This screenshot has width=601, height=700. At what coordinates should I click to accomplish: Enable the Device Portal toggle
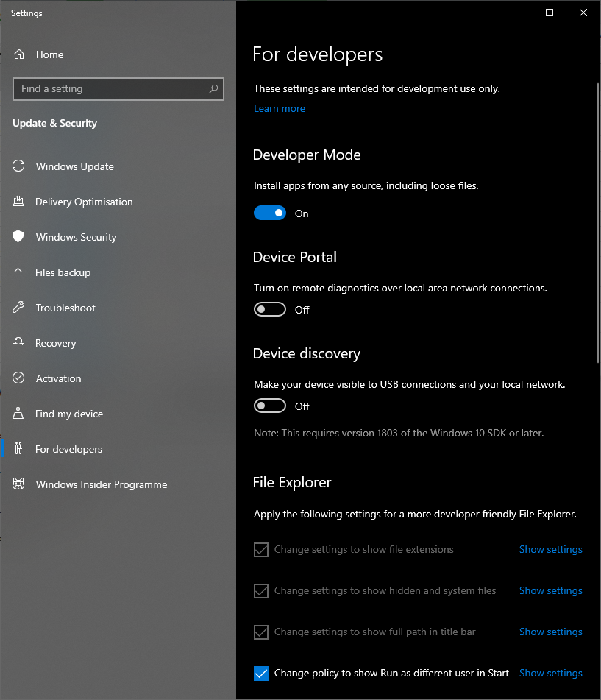tap(270, 309)
